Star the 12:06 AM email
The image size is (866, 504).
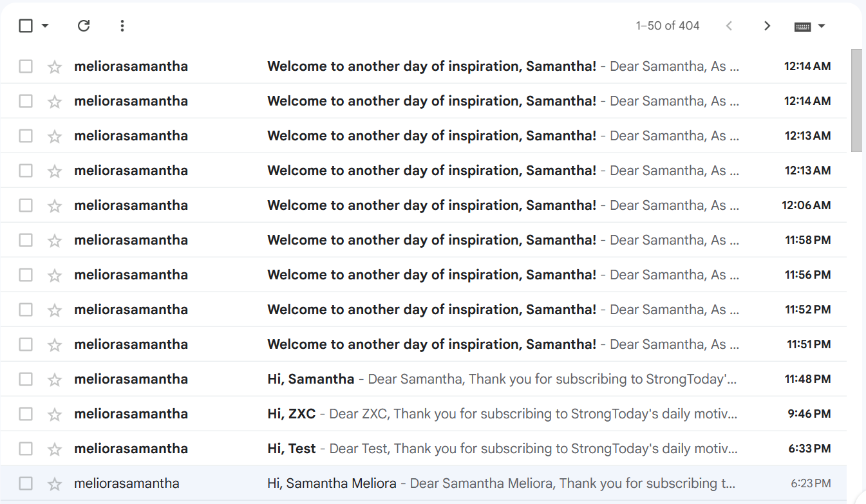coord(55,206)
